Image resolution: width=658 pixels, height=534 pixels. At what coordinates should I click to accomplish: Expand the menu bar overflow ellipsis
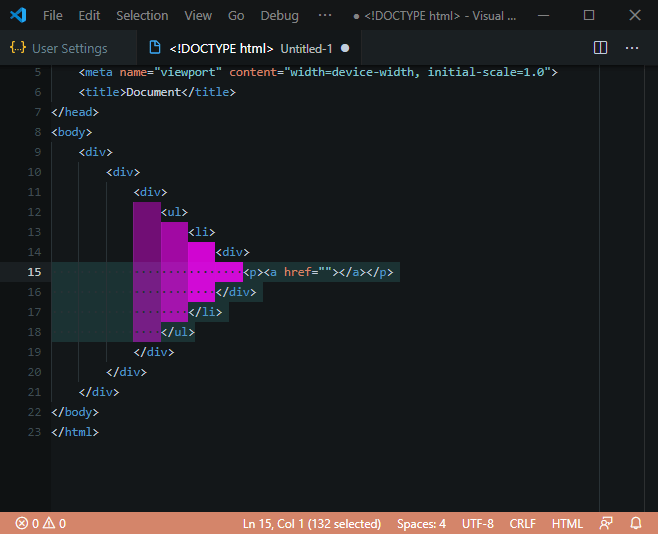tap(325, 16)
